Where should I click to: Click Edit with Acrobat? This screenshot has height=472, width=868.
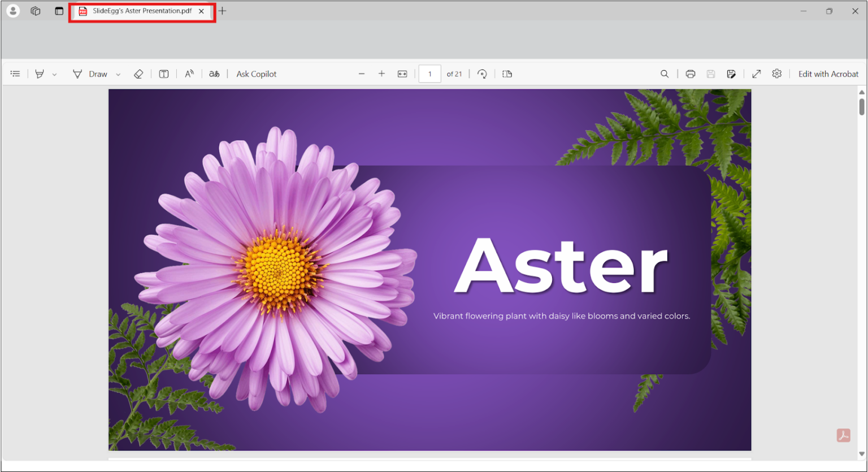pos(828,74)
